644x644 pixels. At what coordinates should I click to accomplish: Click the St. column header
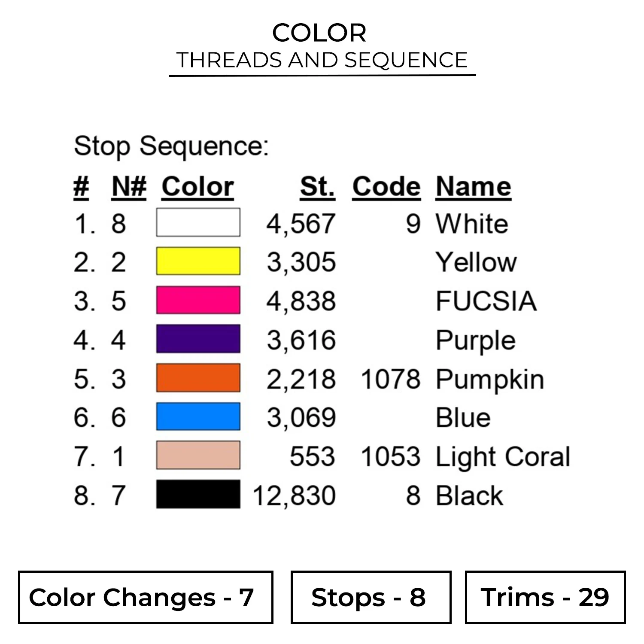click(317, 187)
